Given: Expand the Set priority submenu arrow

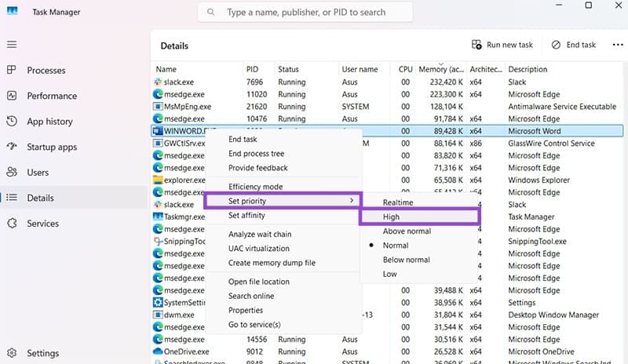Looking at the screenshot, I should point(352,200).
